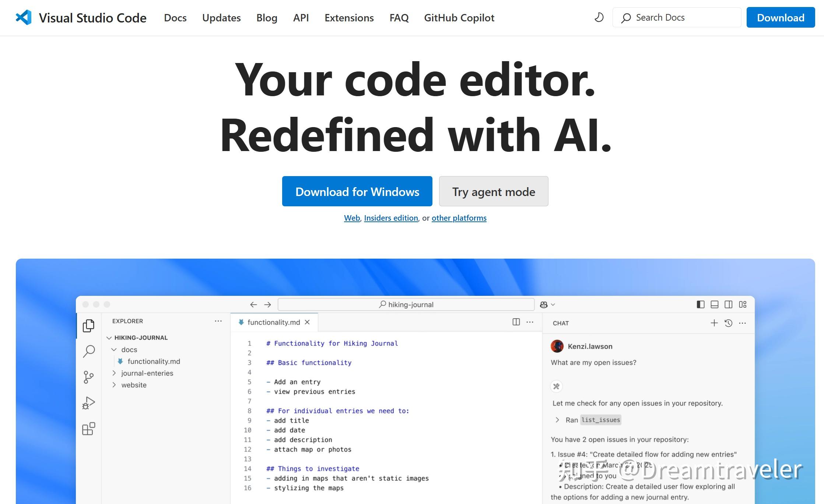824x504 pixels.
Task: Toggle bottom panel layout icon
Action: tap(714, 304)
